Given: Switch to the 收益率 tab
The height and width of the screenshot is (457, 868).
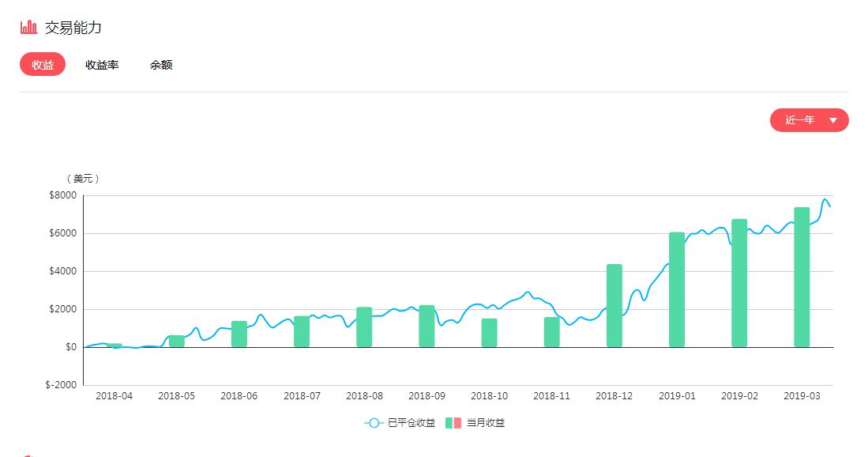Looking at the screenshot, I should point(102,65).
